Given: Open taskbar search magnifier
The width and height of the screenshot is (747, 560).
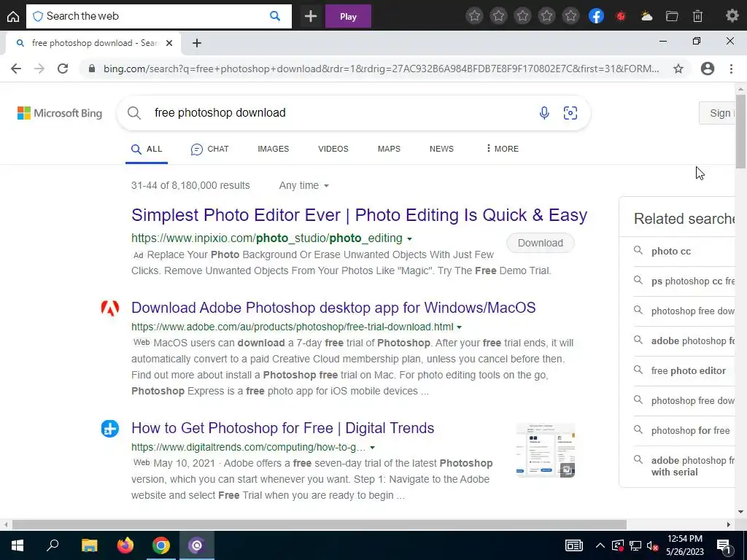Looking at the screenshot, I should [53, 545].
